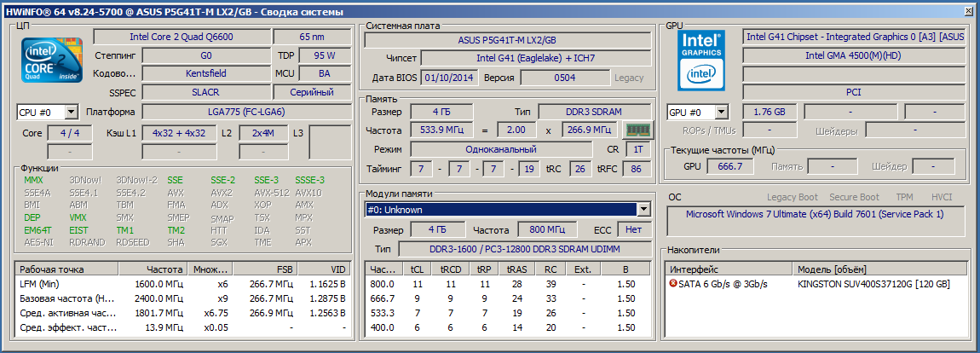Viewport: 980px width, 353px height.
Task: Click the EM64T feature indicator
Action: point(37,230)
